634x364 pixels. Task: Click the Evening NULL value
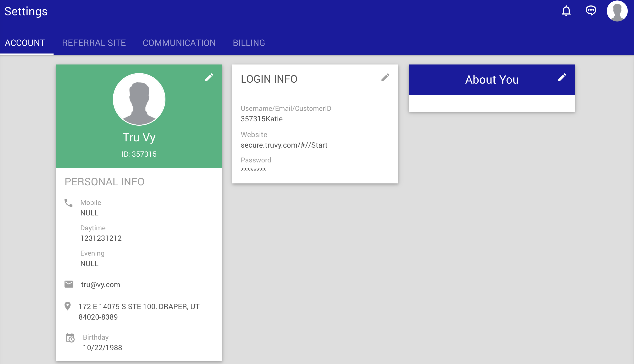click(x=89, y=263)
